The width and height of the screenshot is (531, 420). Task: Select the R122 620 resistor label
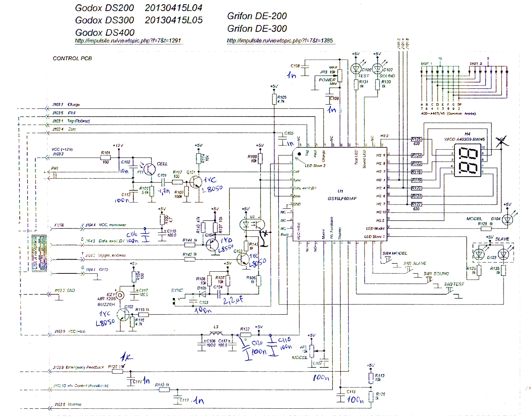click(417, 206)
